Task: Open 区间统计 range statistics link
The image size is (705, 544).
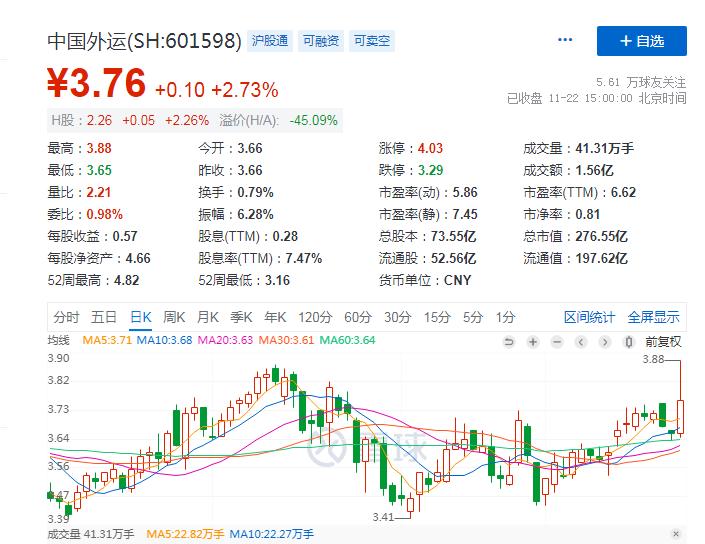Action: (x=589, y=317)
